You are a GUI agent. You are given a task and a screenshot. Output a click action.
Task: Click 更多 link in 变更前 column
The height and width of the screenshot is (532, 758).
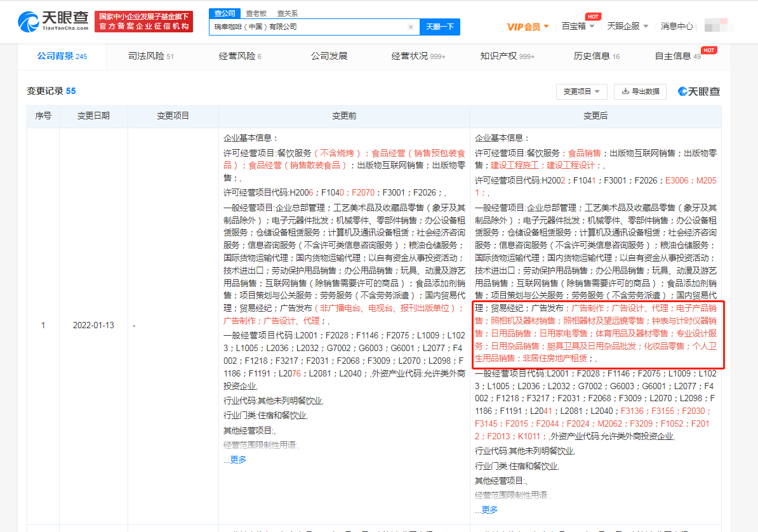238,460
